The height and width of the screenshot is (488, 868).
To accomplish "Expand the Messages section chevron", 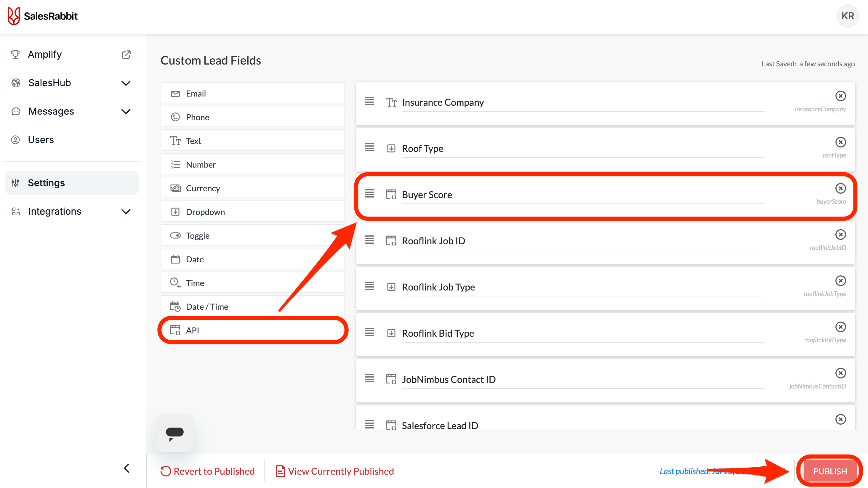I will coord(126,111).
